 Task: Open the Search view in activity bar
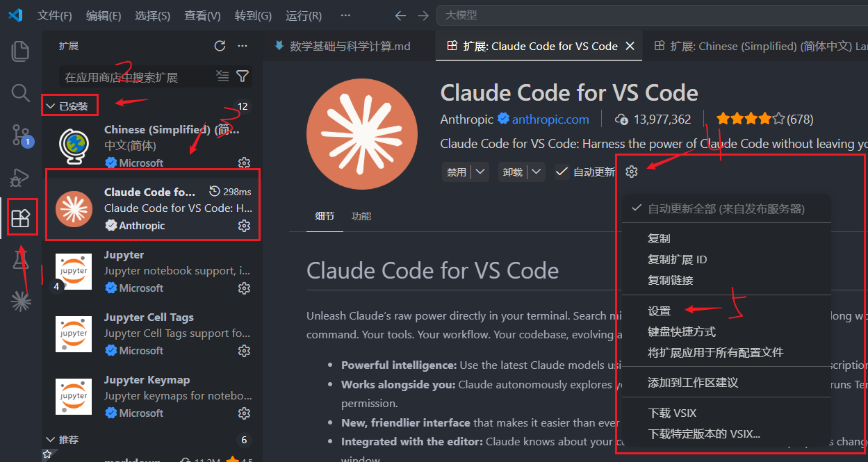click(21, 93)
